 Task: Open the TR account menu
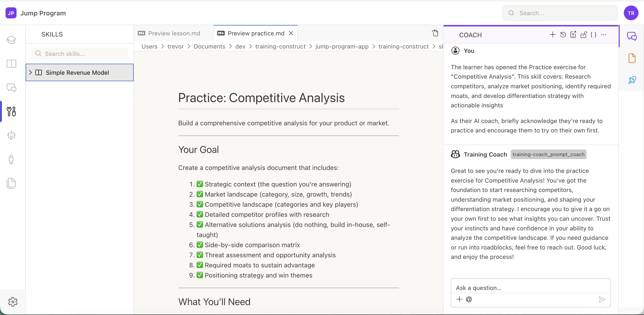click(x=631, y=13)
